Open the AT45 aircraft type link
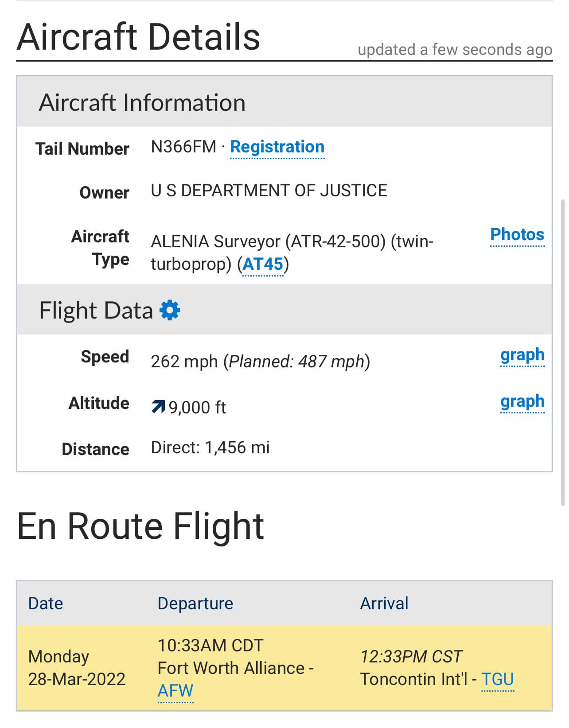This screenshot has height=728, width=569. (263, 264)
